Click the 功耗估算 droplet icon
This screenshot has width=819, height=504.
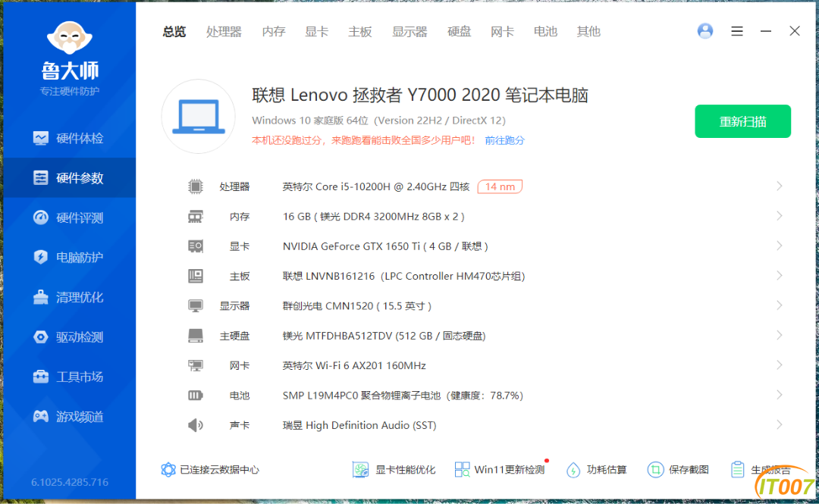[x=573, y=470]
